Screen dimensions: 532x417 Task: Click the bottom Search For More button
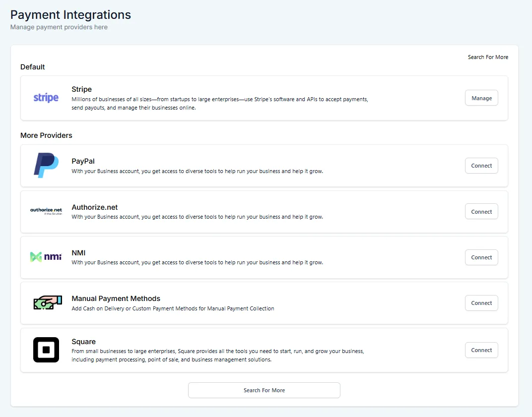click(264, 390)
